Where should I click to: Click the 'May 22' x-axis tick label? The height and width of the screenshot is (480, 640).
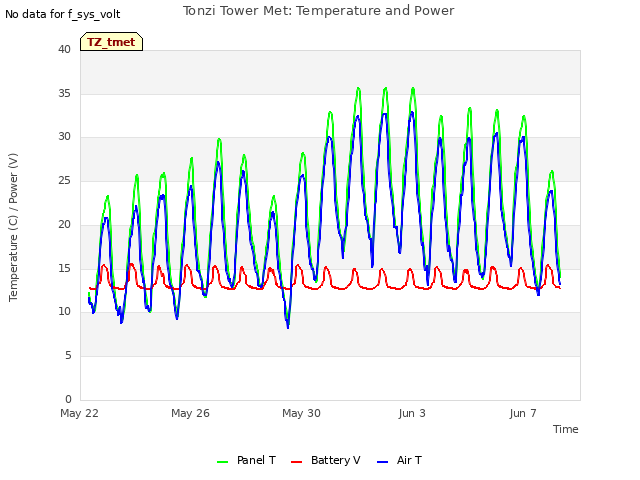tap(80, 413)
